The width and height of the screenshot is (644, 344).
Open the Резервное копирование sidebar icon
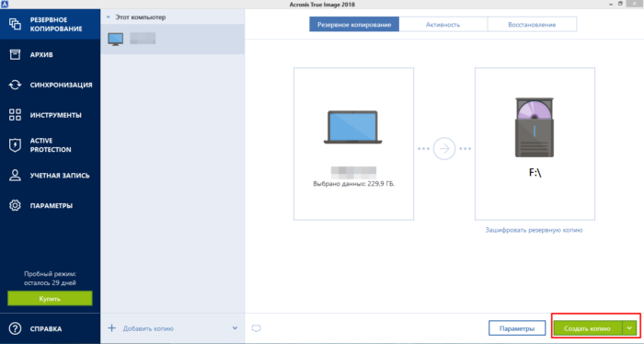tap(16, 24)
